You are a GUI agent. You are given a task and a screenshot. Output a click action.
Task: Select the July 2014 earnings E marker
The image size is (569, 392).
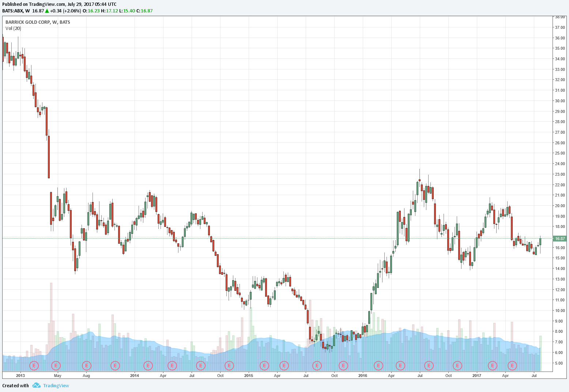click(x=201, y=365)
